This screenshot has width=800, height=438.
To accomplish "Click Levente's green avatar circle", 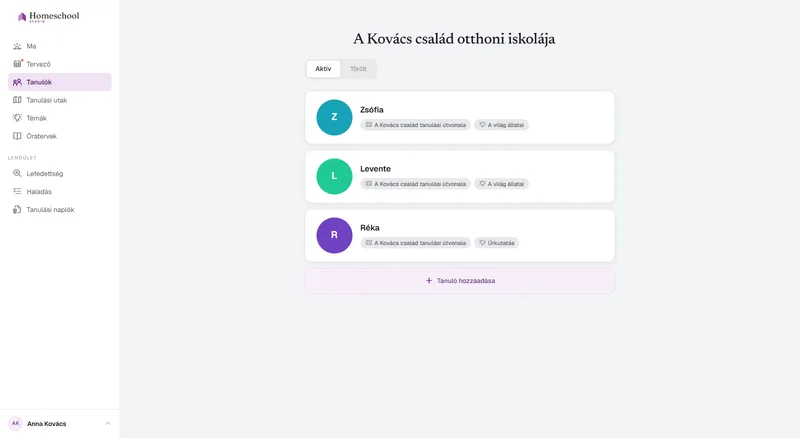I will click(334, 176).
